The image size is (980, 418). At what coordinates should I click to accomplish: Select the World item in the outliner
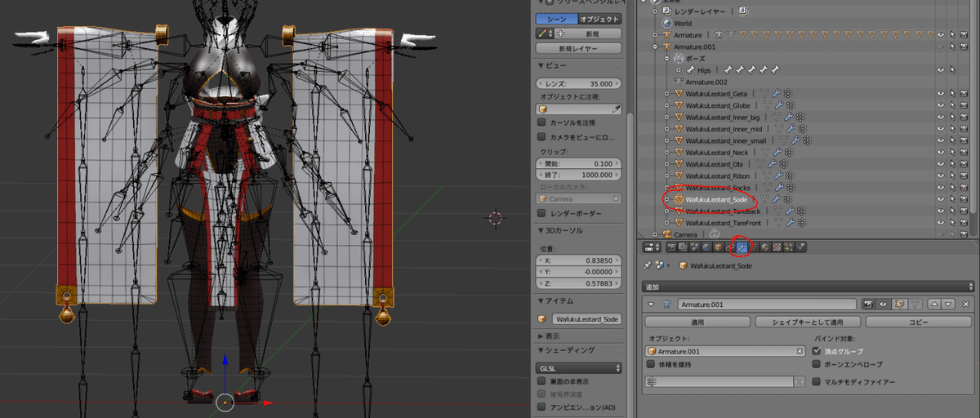coord(683,24)
